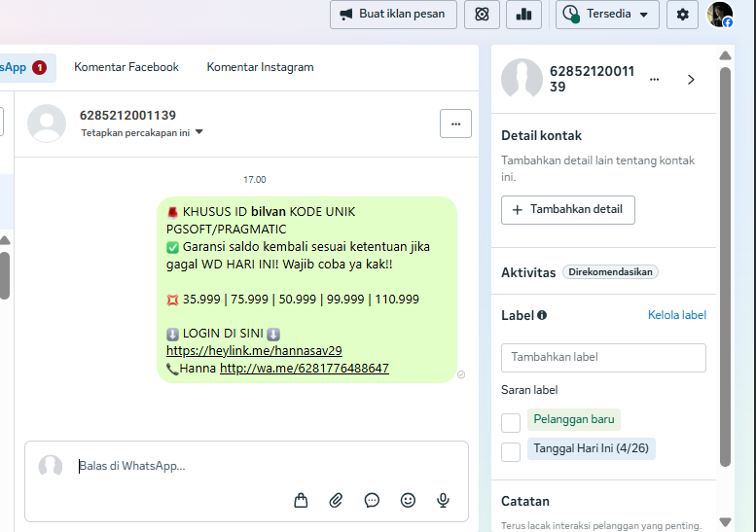The height and width of the screenshot is (532, 756).
Task: Click the right panel scrollbar up arrow
Action: [725, 55]
